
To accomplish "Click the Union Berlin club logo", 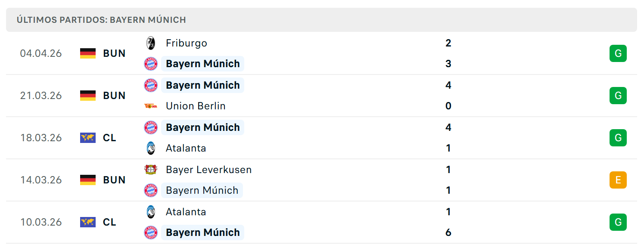I will tap(151, 106).
